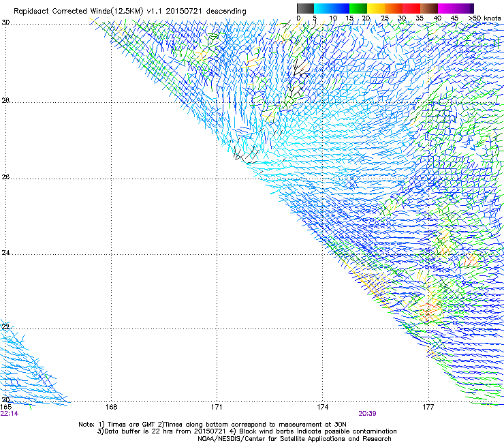Click the green 15-20 knots color segment
Screen dimensions: 504x443
click(x=358, y=8)
